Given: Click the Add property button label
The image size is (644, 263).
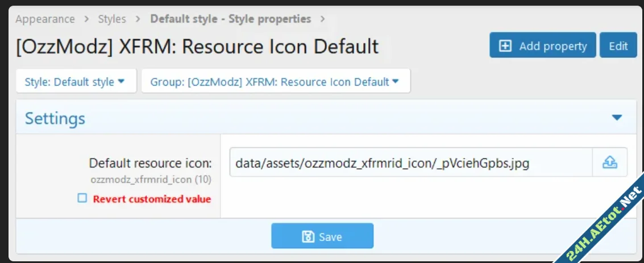Looking at the screenshot, I should coord(552,46).
